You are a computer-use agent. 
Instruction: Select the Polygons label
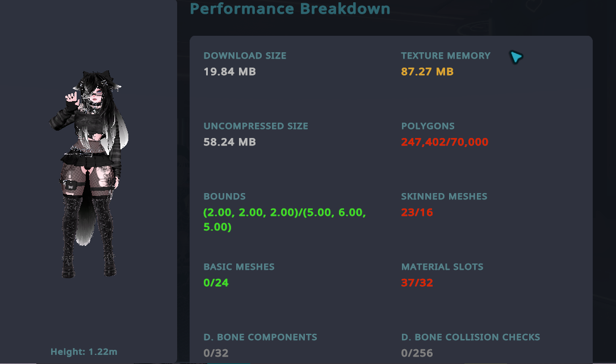click(428, 126)
